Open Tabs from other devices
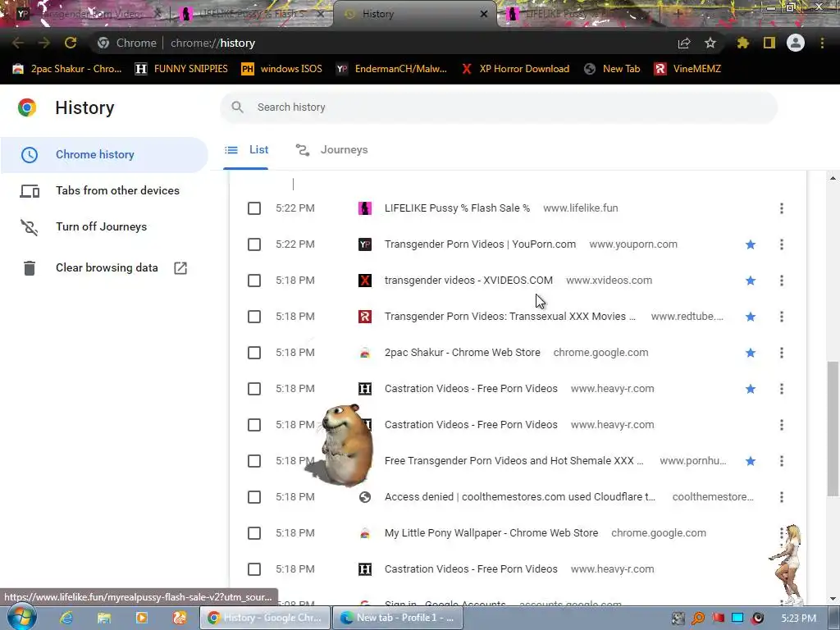This screenshot has width=840, height=630. [104, 190]
